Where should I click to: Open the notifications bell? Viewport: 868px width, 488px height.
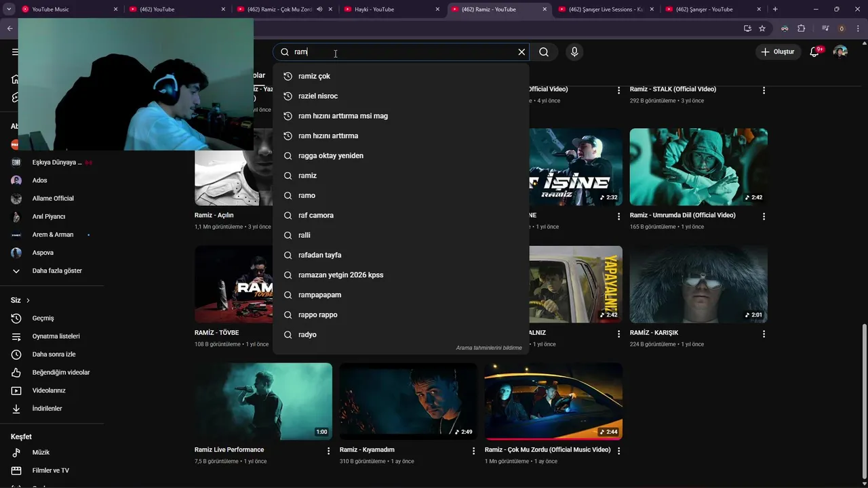tap(816, 52)
